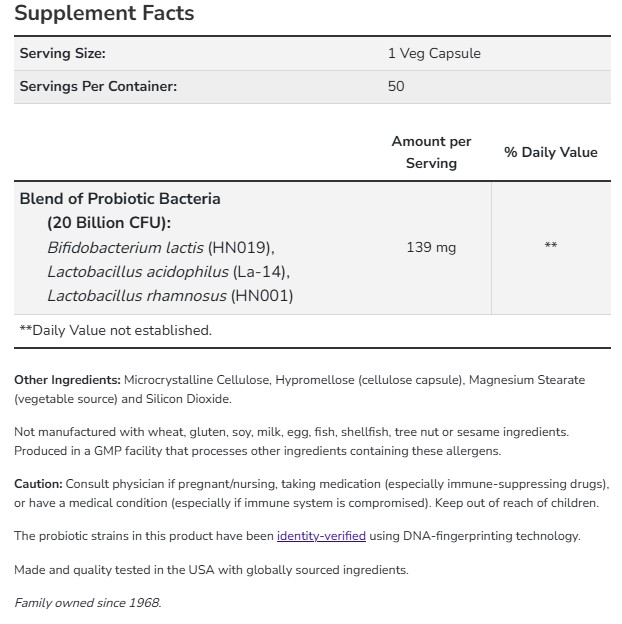The height and width of the screenshot is (624, 622).
Task: Click the servings value 50
Action: coord(396,86)
